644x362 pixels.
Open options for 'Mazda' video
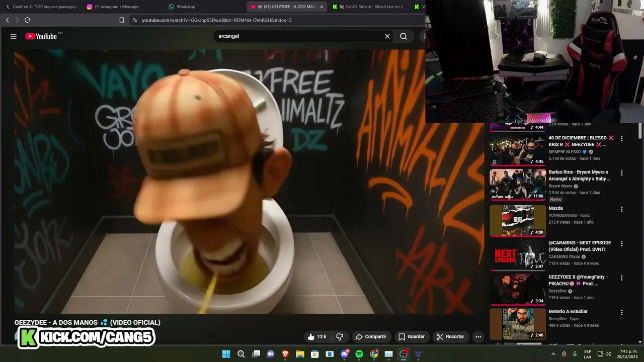point(622,209)
